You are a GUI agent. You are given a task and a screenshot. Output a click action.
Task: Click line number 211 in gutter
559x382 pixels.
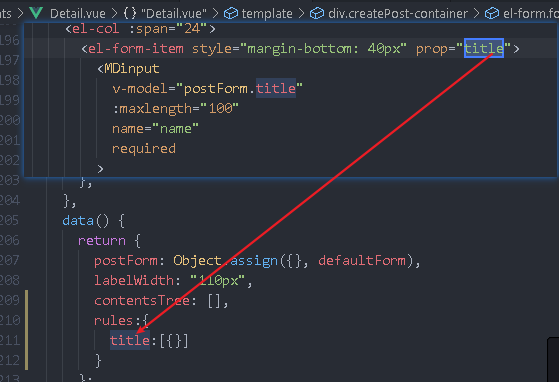click(x=9, y=340)
